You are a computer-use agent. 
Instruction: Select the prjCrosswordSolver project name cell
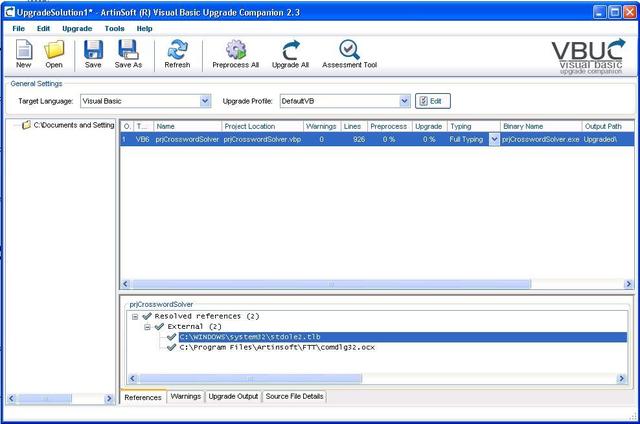(187, 140)
